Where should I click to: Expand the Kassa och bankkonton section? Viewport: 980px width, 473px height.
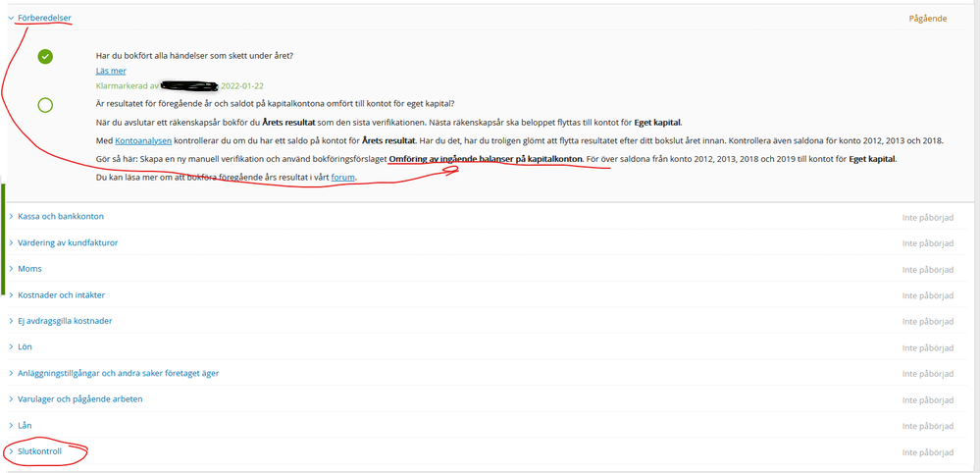coord(61,216)
